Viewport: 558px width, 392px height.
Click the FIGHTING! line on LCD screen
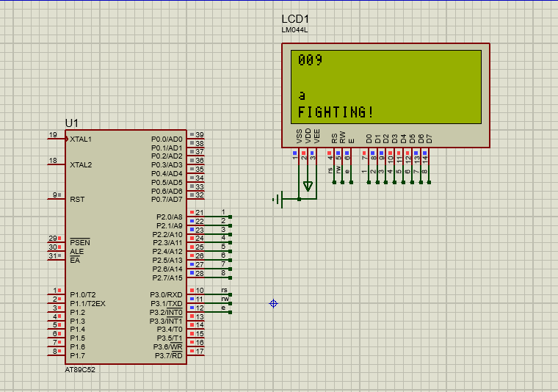[336, 112]
